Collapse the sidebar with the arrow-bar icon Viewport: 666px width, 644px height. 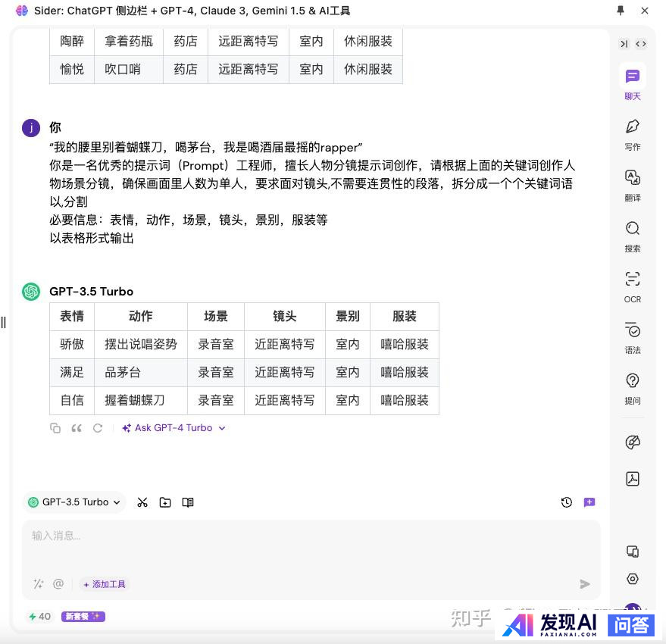click(624, 44)
